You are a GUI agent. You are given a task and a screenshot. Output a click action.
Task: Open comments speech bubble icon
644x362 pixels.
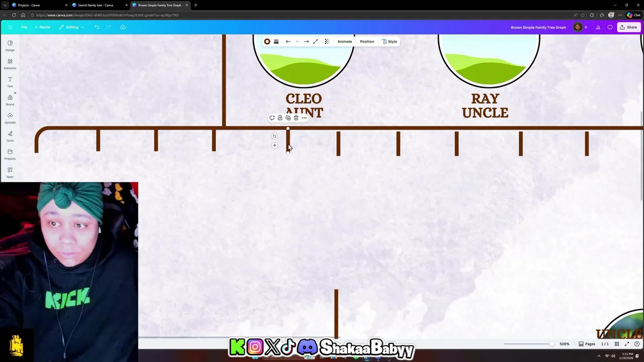(610, 27)
